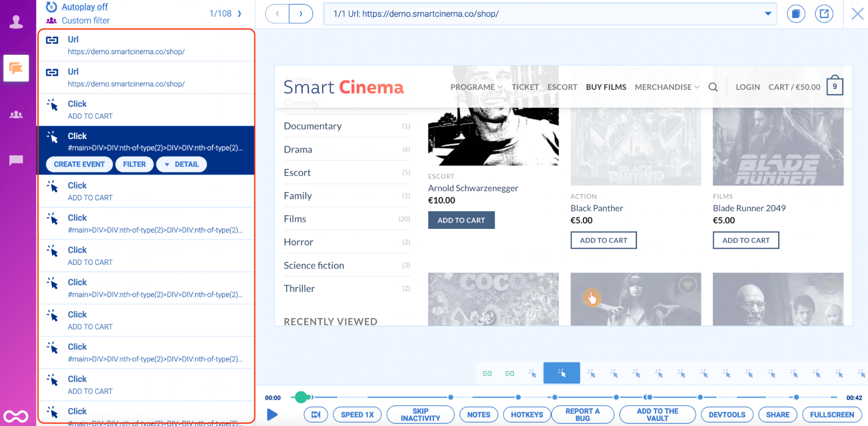
Task: Click the skip-forward icon next to play
Action: [316, 414]
